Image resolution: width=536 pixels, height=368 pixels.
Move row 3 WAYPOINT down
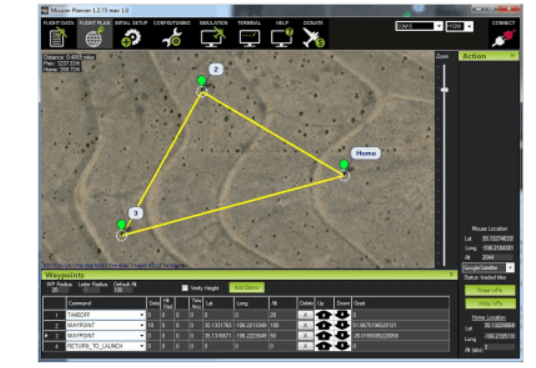[x=342, y=336]
